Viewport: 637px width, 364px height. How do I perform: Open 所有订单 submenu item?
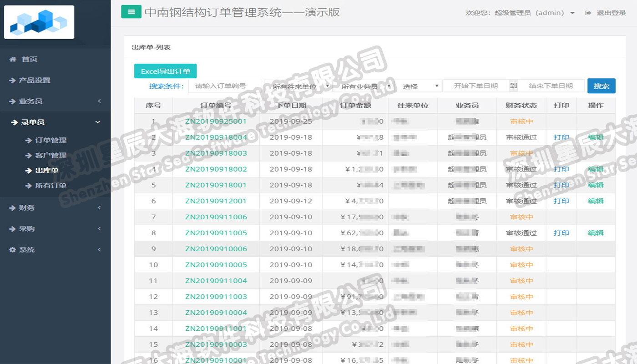pyautogui.click(x=51, y=186)
